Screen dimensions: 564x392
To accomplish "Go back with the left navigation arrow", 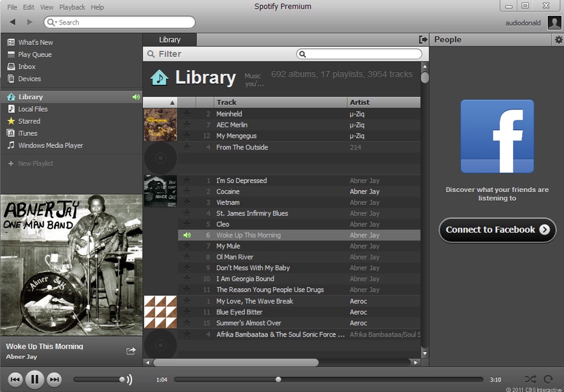I will pos(13,22).
